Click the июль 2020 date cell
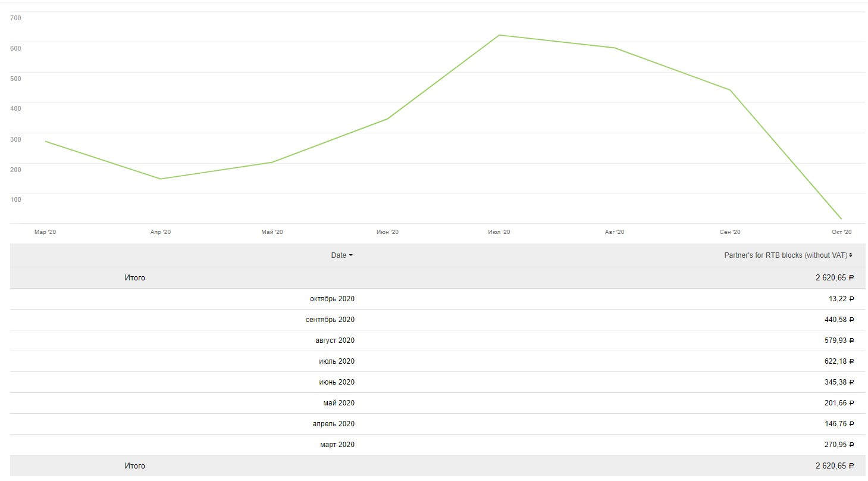868x481 pixels. (336, 361)
